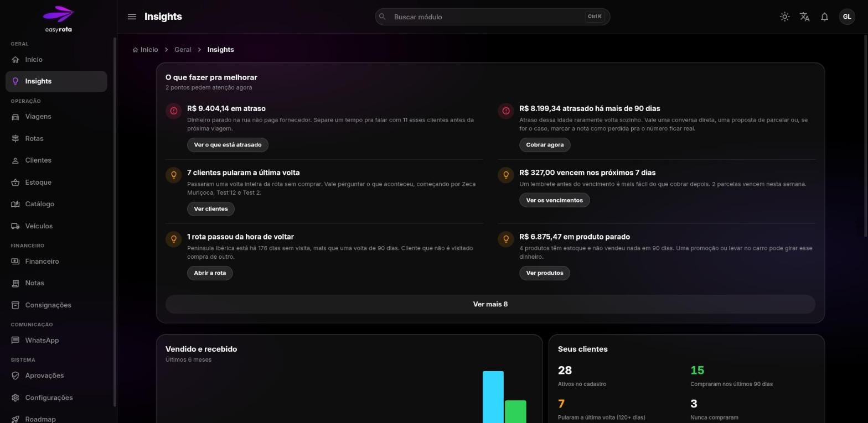The width and height of the screenshot is (868, 423).
Task: Open Roadmap in the sidebar
Action: (x=56, y=419)
